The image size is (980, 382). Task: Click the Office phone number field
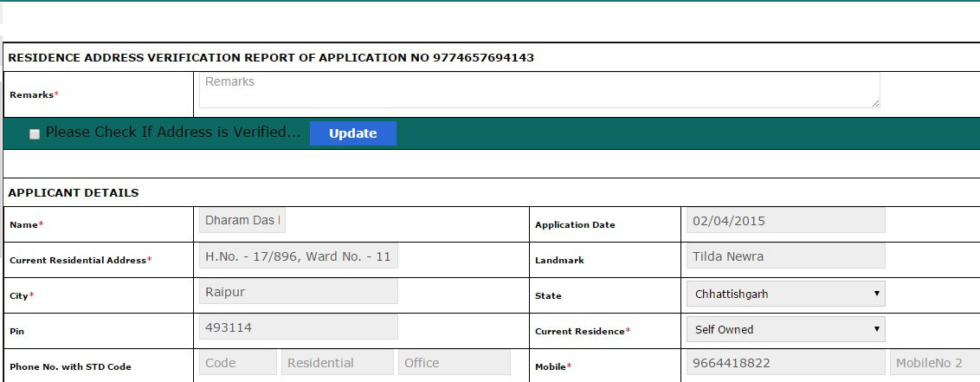click(454, 363)
